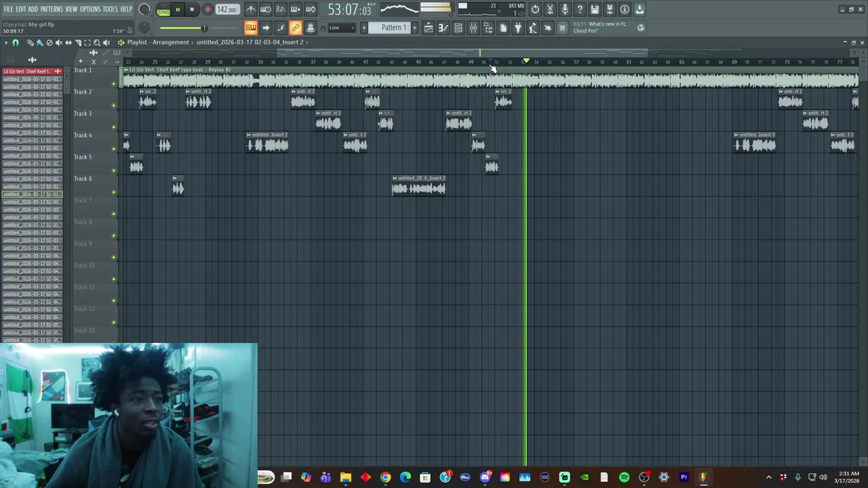Open undo history icon
The height and width of the screenshot is (488, 868).
point(535,9)
